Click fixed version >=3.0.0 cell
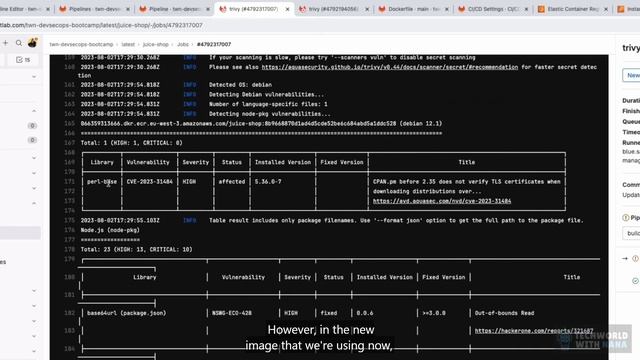This screenshot has height=360, width=640. pos(434,313)
